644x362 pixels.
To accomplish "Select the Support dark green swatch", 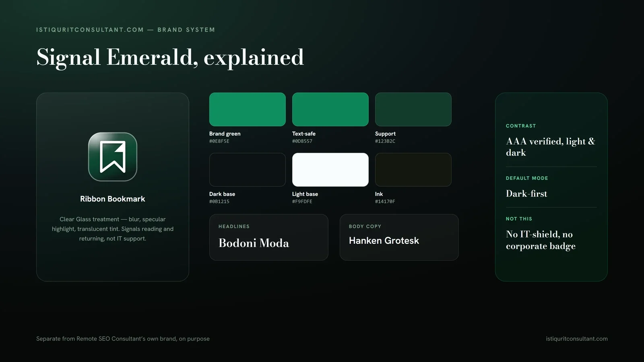I will point(413,109).
